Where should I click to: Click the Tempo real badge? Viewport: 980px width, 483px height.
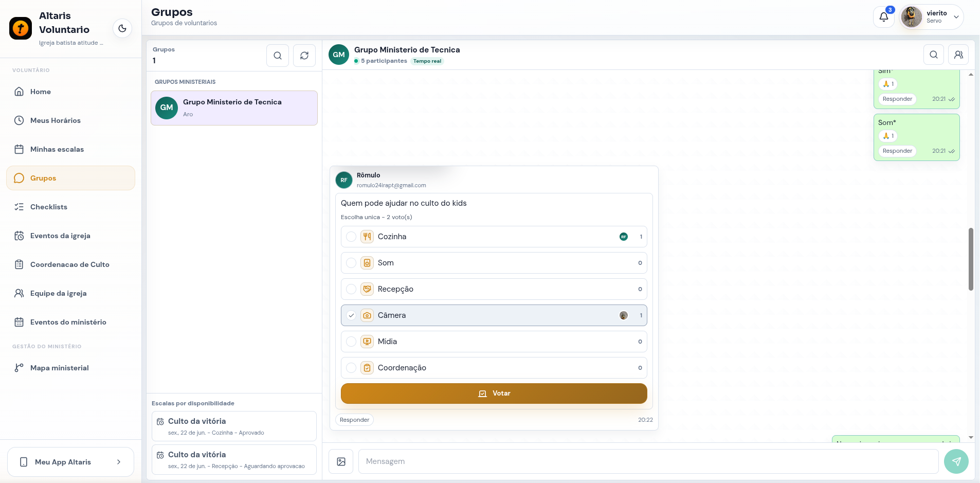[x=427, y=61]
